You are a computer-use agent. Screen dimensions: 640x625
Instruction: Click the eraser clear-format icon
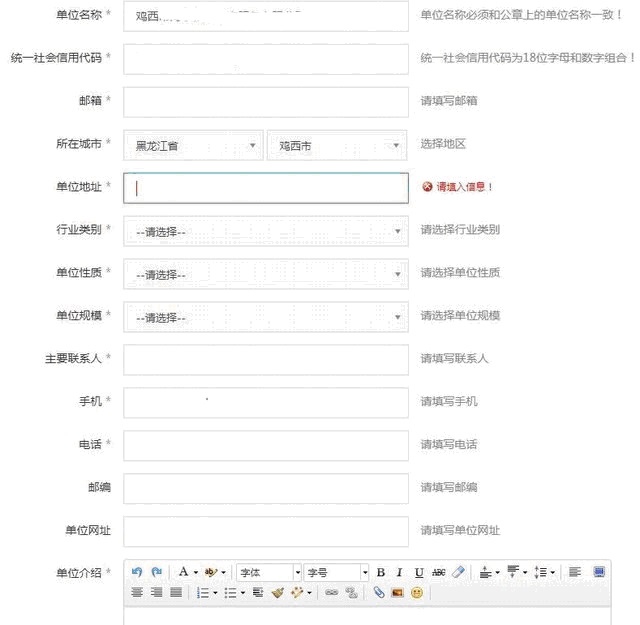click(459, 573)
